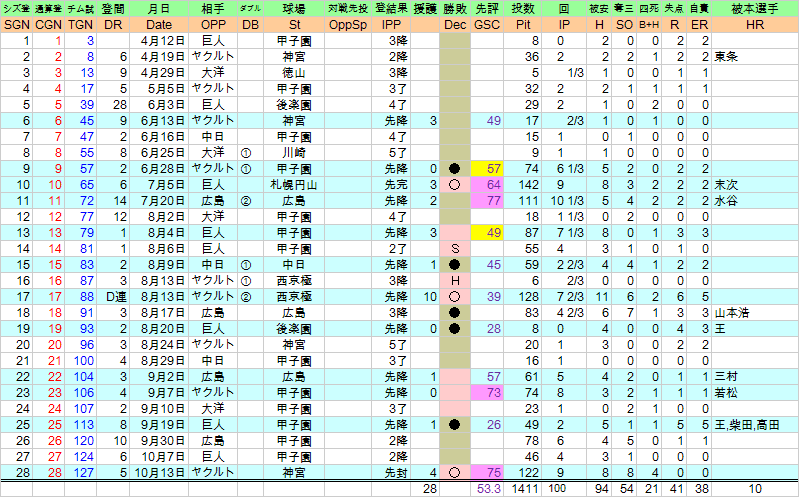Select the 徳山 stadium cell
Image resolution: width=799 pixels, height=497 pixels.
(294, 73)
